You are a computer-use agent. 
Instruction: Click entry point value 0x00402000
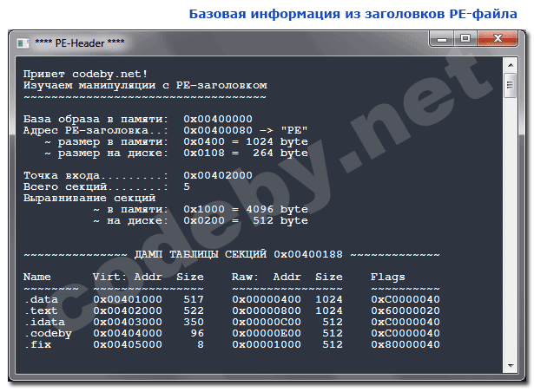tap(218, 175)
